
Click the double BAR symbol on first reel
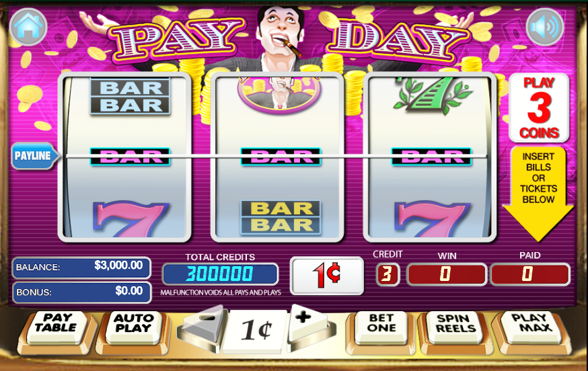(x=130, y=96)
